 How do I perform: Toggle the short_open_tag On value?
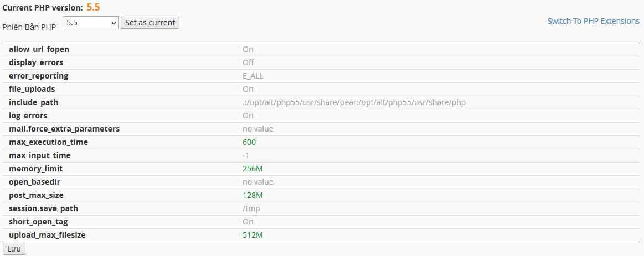[248, 222]
